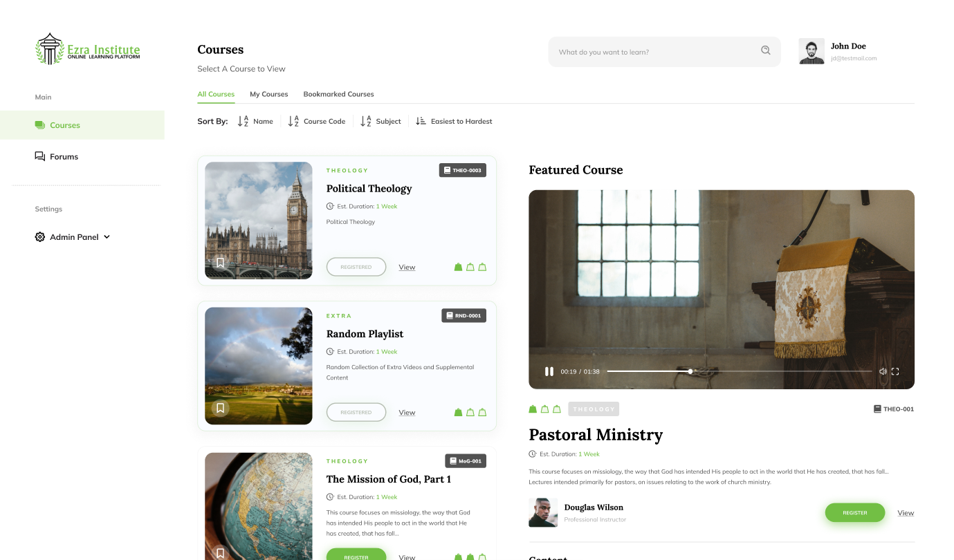The width and height of the screenshot is (954, 560).
Task: View the Political Theology course
Action: [x=407, y=267]
